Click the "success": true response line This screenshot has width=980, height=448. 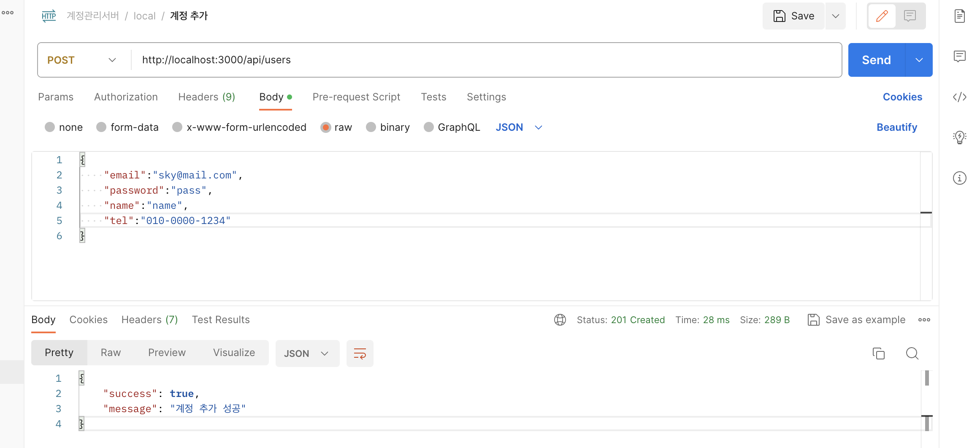(x=151, y=394)
